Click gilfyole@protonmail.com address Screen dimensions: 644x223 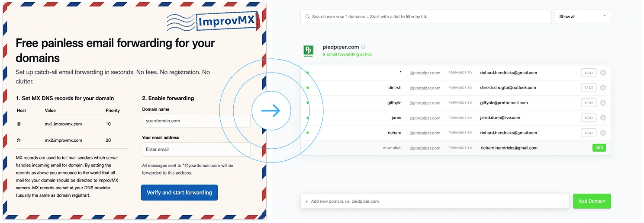(x=504, y=103)
